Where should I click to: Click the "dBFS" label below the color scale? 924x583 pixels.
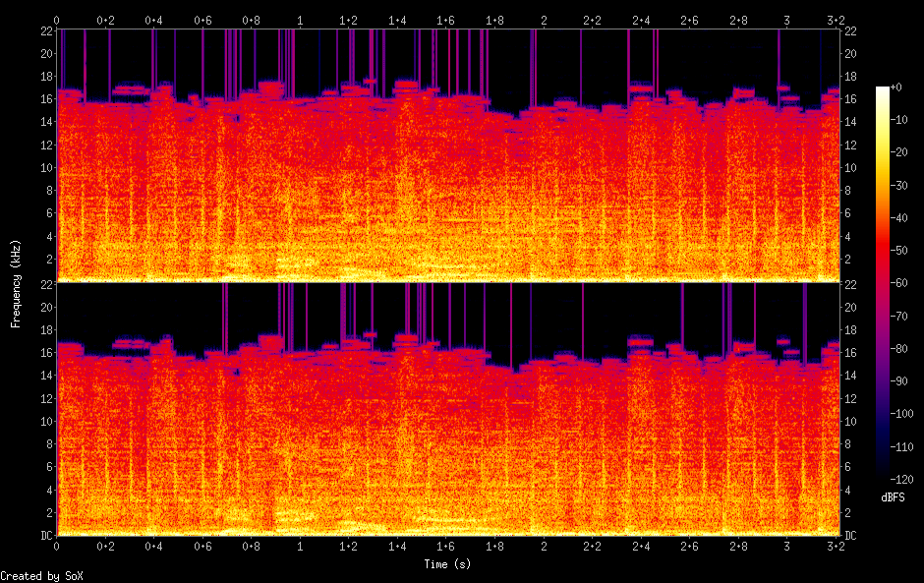coord(893,499)
